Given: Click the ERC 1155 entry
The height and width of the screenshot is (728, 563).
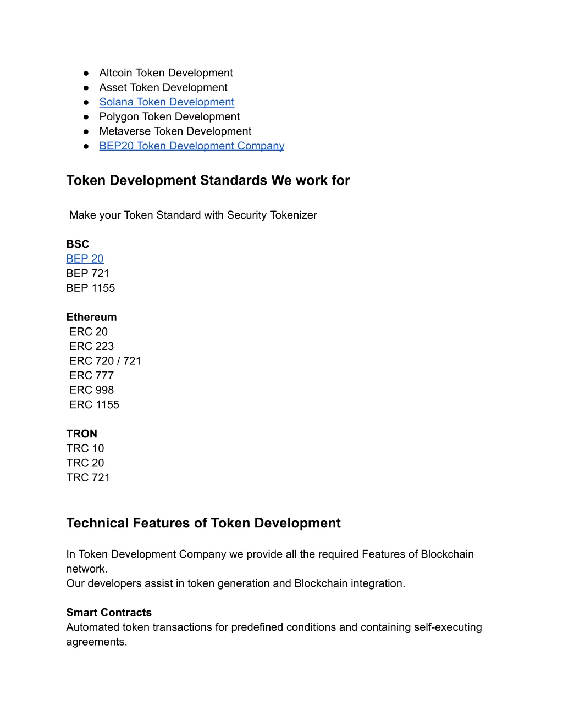Looking at the screenshot, I should (94, 405).
